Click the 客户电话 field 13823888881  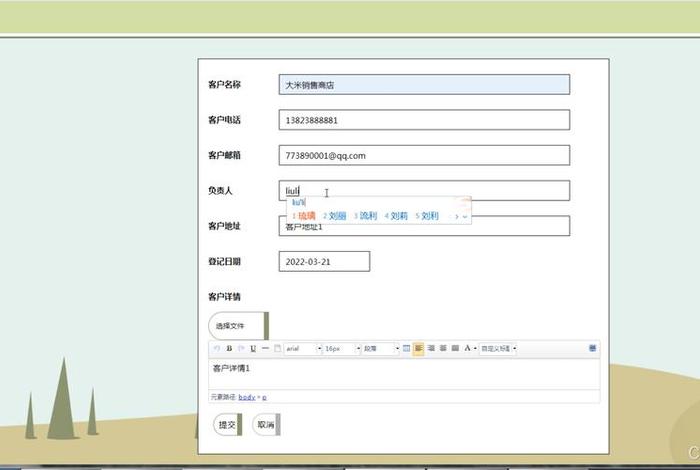(424, 120)
